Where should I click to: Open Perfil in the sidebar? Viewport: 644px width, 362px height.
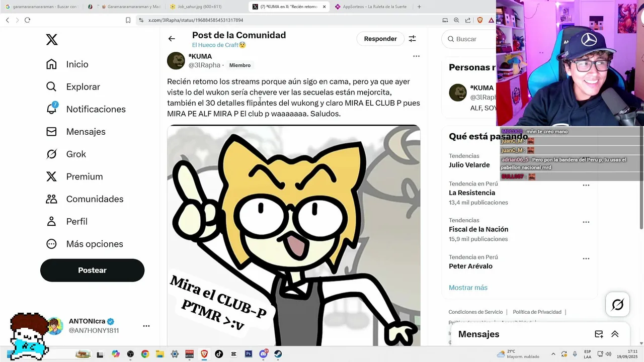pos(66,221)
